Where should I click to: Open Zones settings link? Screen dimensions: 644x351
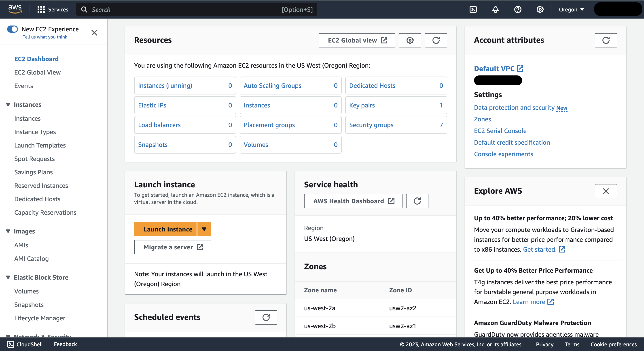(483, 119)
